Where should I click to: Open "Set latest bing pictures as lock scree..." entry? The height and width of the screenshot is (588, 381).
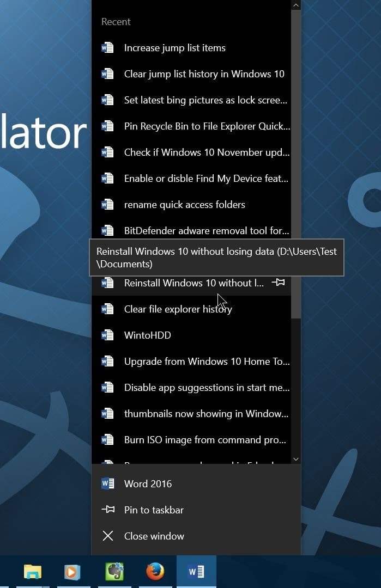(191, 100)
